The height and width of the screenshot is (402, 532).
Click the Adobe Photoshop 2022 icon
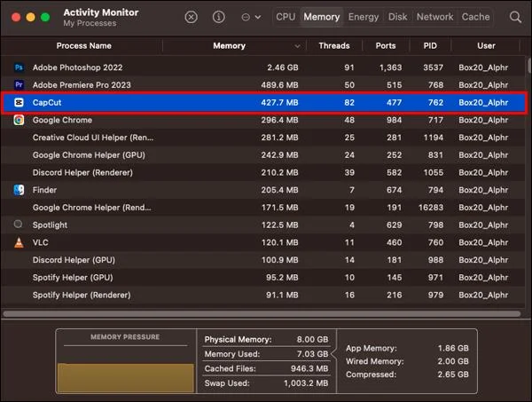(19, 67)
